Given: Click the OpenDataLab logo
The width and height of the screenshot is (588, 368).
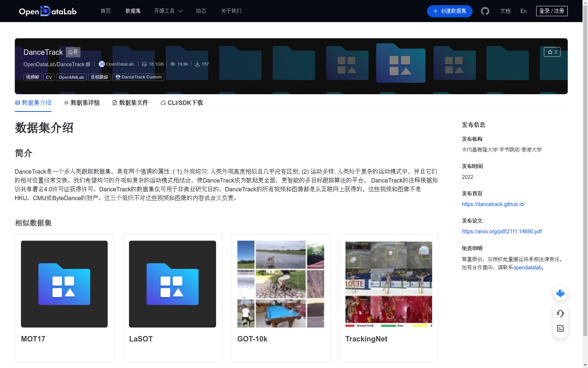Looking at the screenshot, I should click(48, 11).
